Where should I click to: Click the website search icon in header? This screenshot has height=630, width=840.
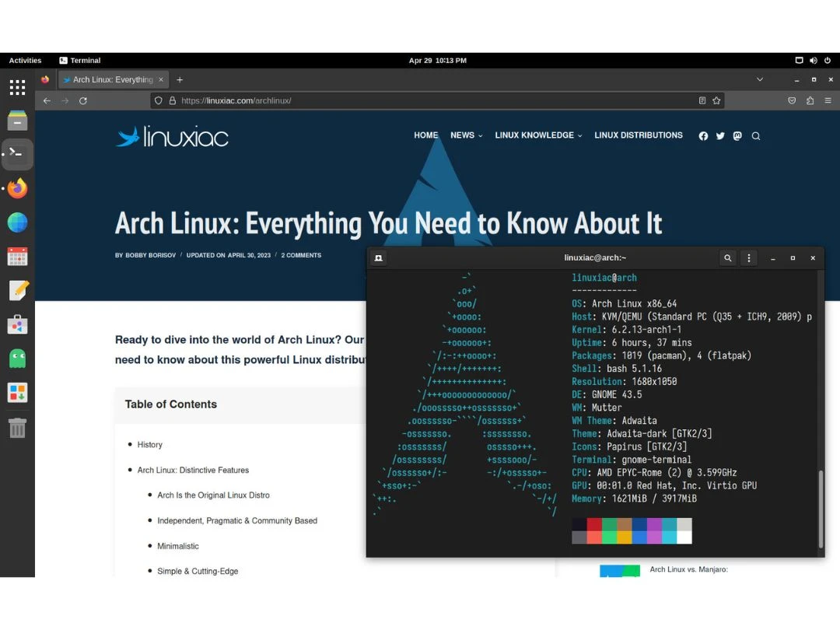(x=755, y=136)
